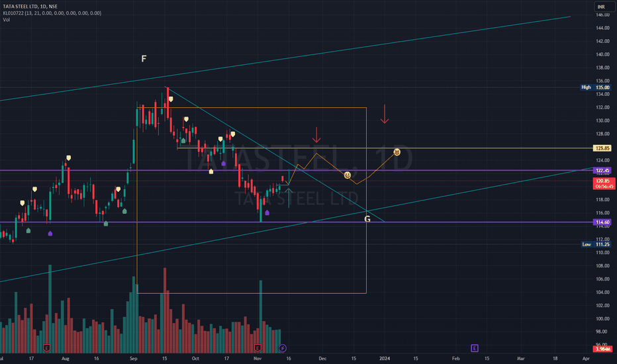The image size is (617, 364).
Task: Click the TATA STEEL LTD symbol title
Action: coord(30,7)
